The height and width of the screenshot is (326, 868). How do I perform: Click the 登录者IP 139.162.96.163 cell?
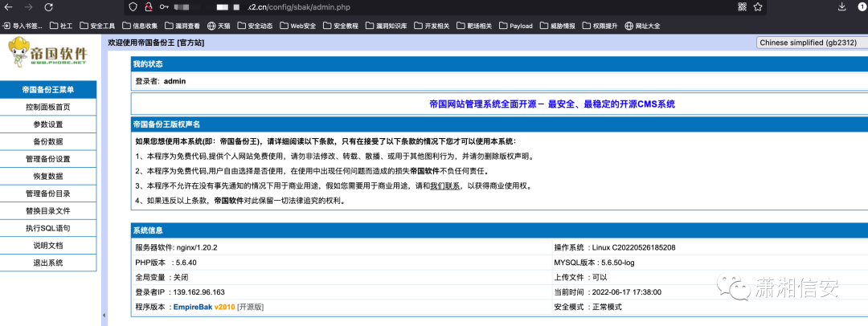pyautogui.click(x=342, y=291)
